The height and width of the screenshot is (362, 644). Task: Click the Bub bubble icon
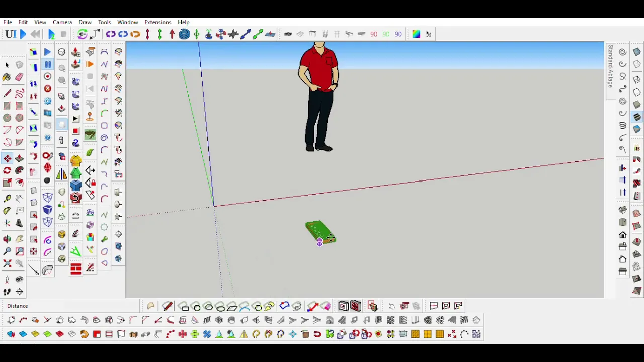(x=76, y=106)
